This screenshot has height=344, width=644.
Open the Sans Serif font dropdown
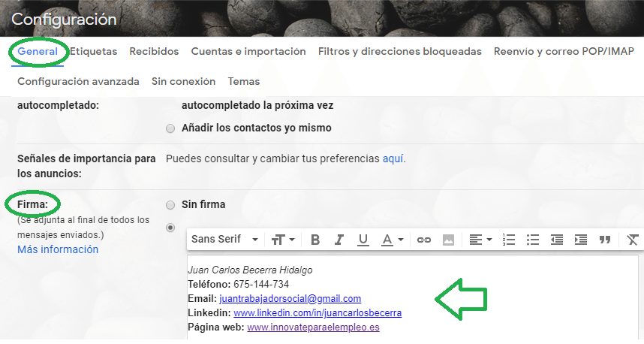(x=224, y=240)
